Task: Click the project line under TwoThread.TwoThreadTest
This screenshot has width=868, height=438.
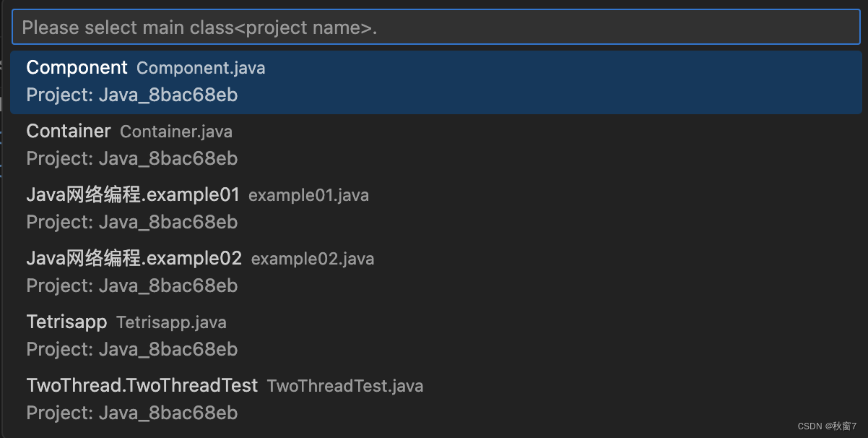Action: pyautogui.click(x=132, y=413)
